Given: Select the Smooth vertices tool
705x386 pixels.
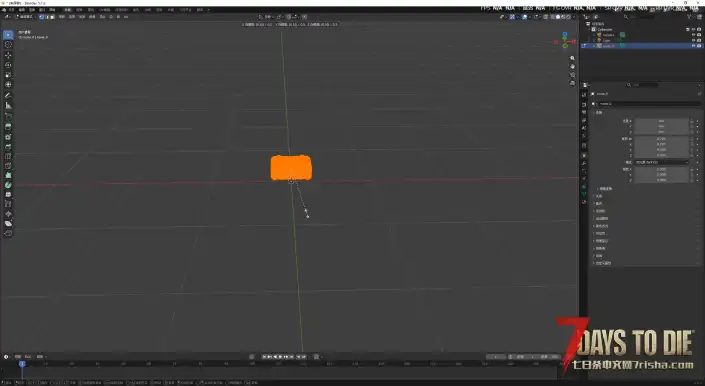Looking at the screenshot, I should [8, 195].
